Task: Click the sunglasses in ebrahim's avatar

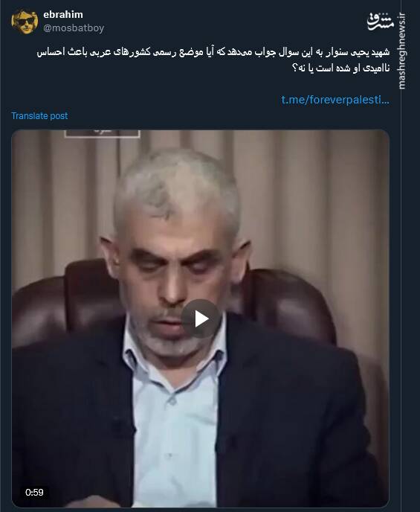Action: [x=25, y=22]
